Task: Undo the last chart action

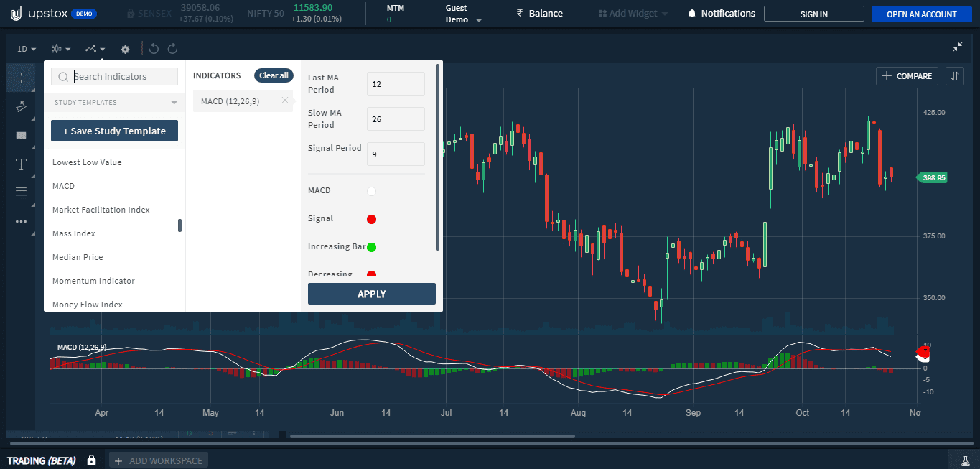Action: (154, 49)
